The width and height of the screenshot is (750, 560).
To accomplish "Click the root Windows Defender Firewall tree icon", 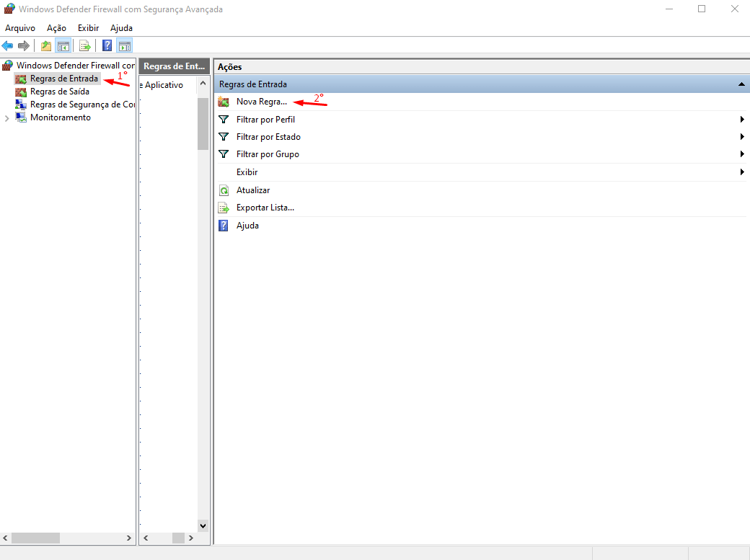I will tap(8, 66).
